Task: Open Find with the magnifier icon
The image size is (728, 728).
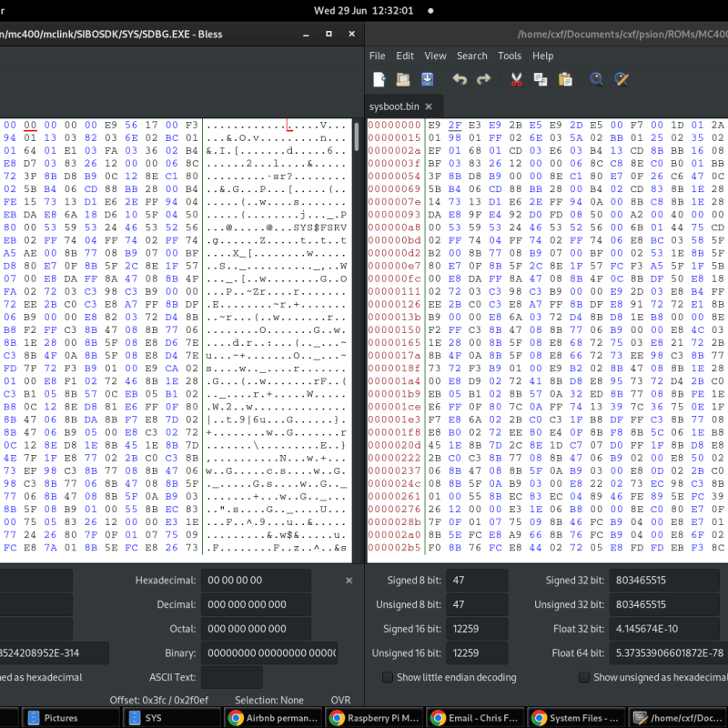Action: point(597,79)
